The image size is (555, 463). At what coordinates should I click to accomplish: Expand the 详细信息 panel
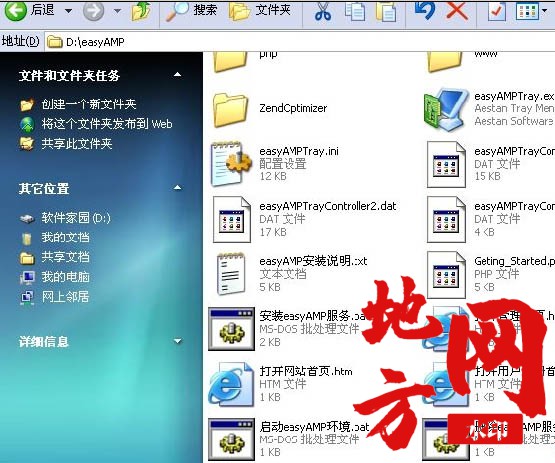[x=177, y=341]
